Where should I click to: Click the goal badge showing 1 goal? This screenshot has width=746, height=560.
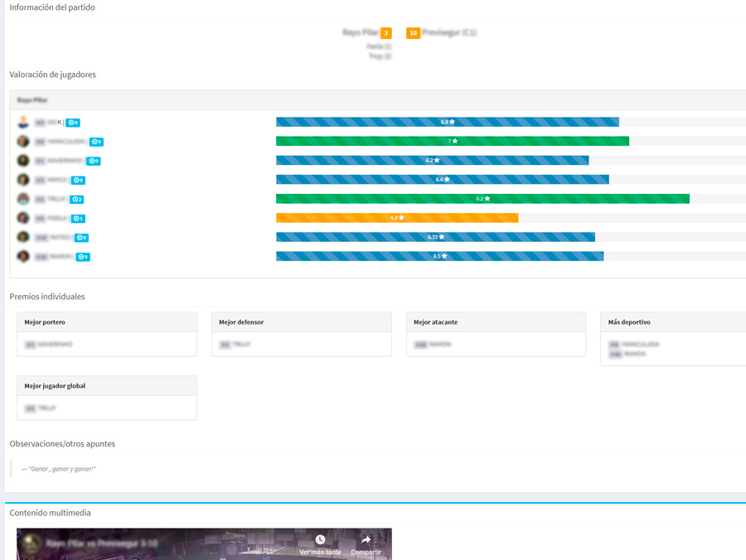(x=78, y=219)
